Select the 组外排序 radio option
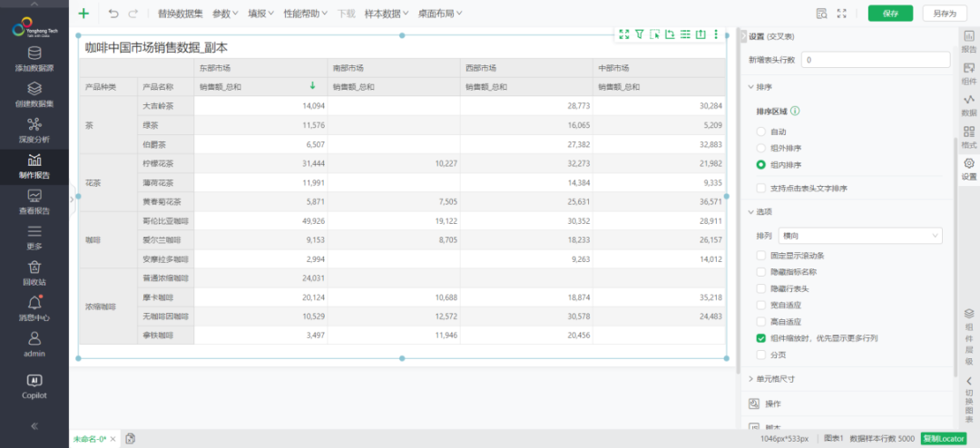The height and width of the screenshot is (448, 980). (x=760, y=148)
